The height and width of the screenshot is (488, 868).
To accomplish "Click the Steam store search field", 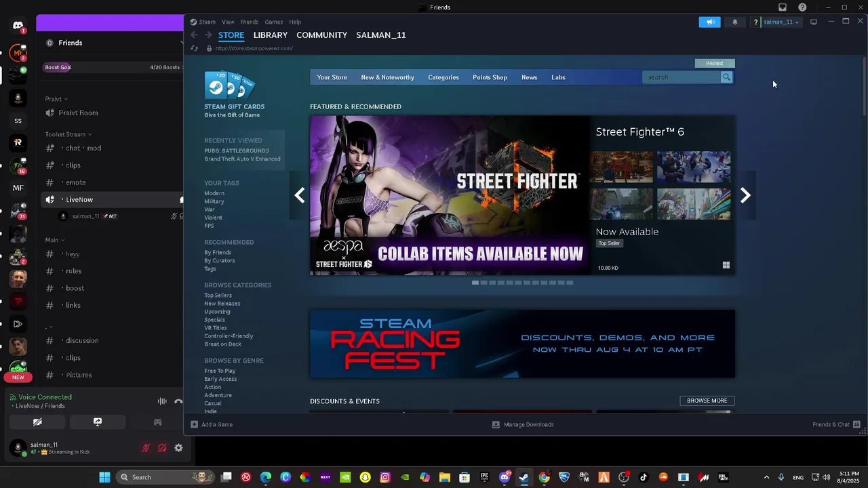I will [682, 77].
